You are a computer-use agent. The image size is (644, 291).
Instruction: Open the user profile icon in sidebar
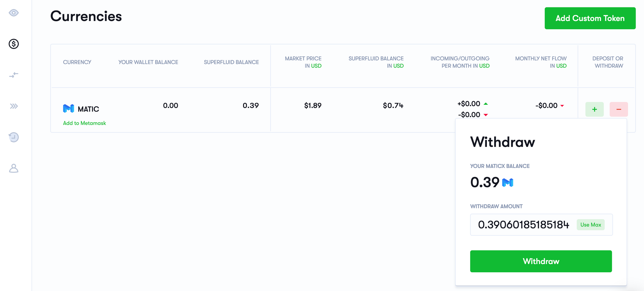click(14, 168)
